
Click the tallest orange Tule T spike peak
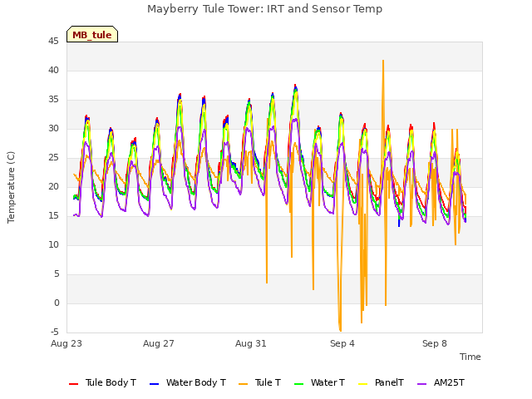pos(383,61)
